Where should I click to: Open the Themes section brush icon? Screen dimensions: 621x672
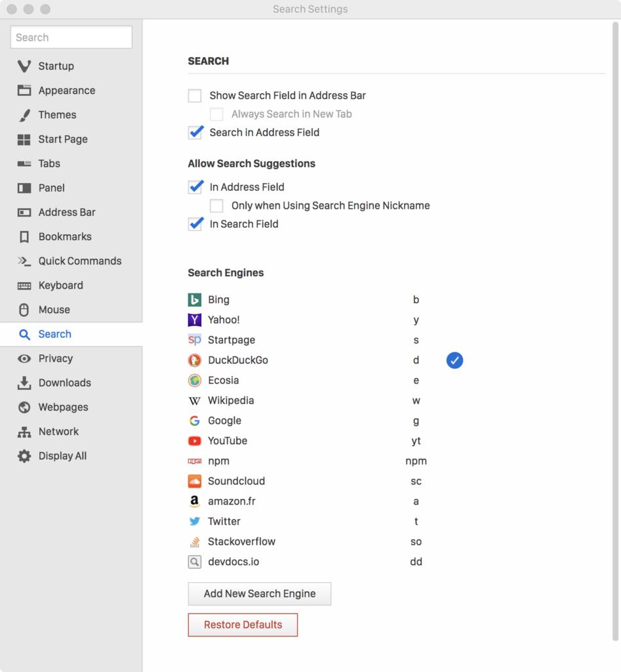tap(24, 115)
